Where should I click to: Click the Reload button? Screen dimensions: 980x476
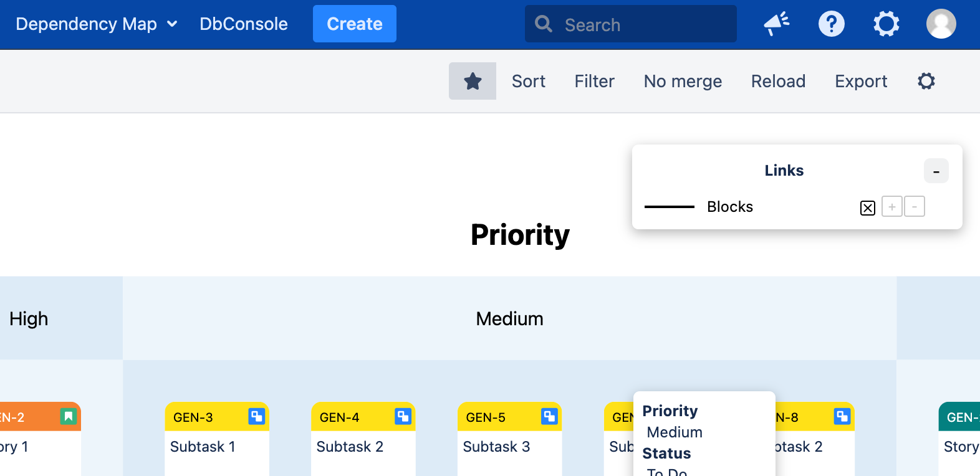coord(779,81)
